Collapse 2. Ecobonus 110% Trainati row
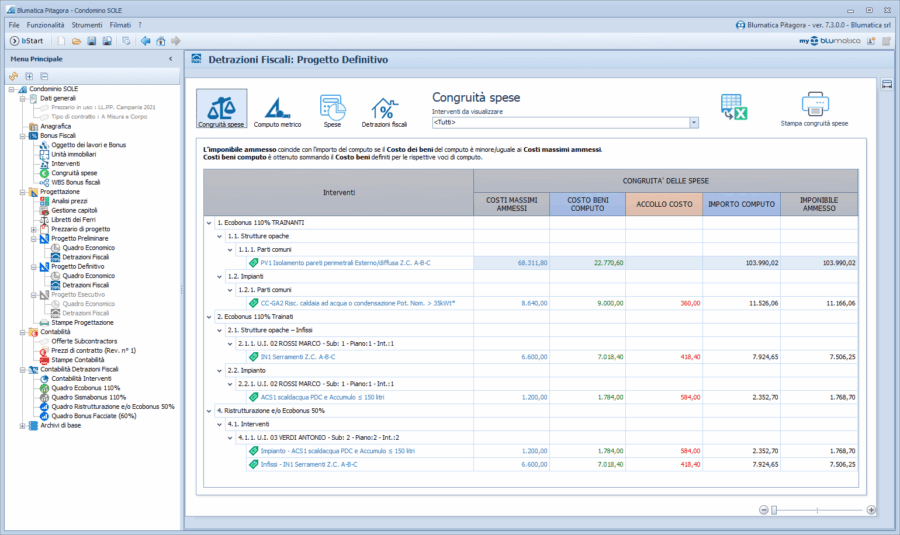The height and width of the screenshot is (535, 900). point(209,317)
